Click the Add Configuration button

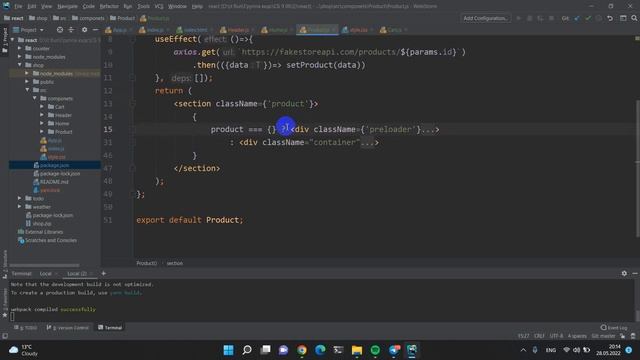click(x=485, y=18)
